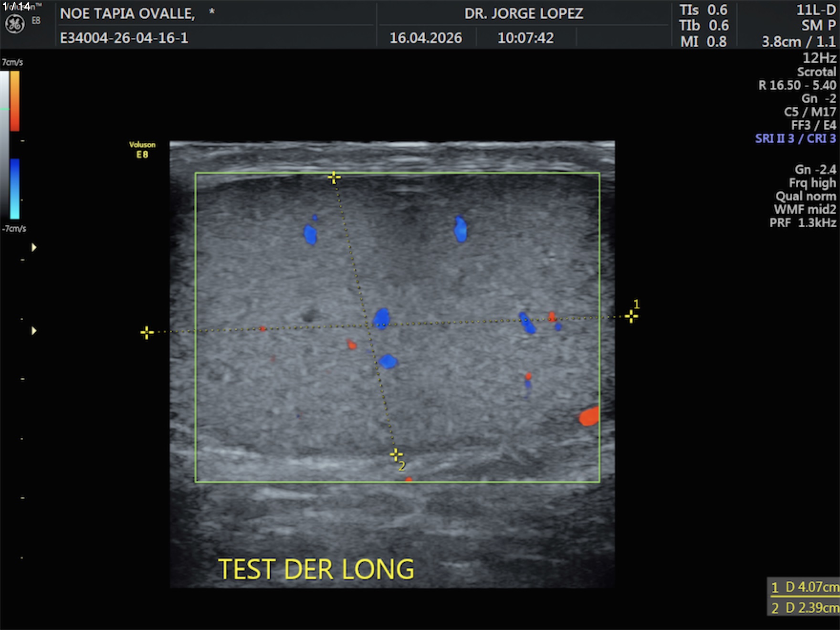Click the patient name NOE TAPIA OVALLE
The image size is (840, 630).
127,13
